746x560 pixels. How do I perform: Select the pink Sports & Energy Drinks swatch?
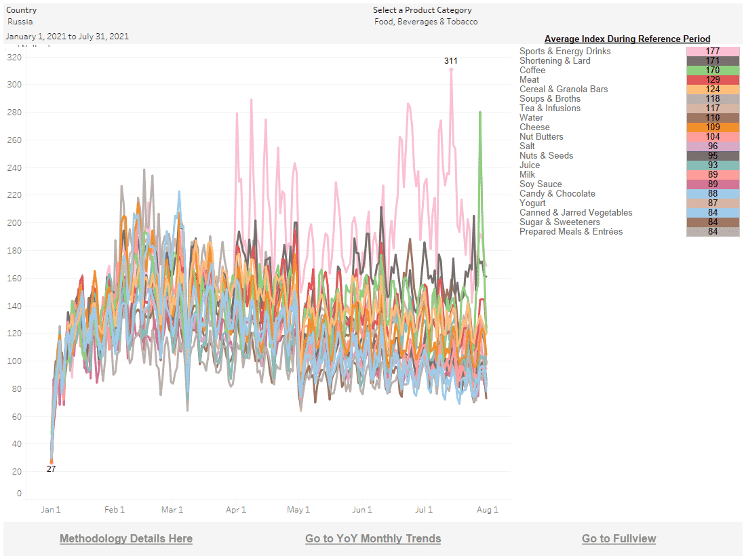(712, 52)
